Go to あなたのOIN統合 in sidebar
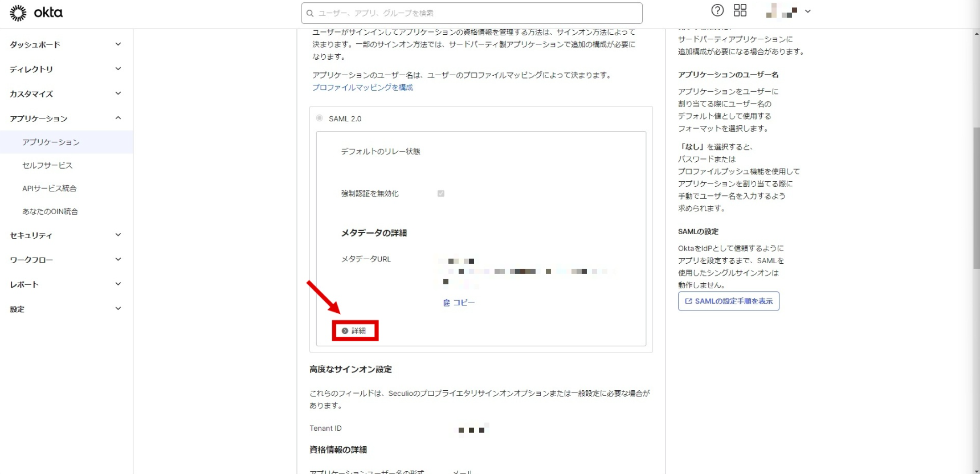 click(50, 211)
